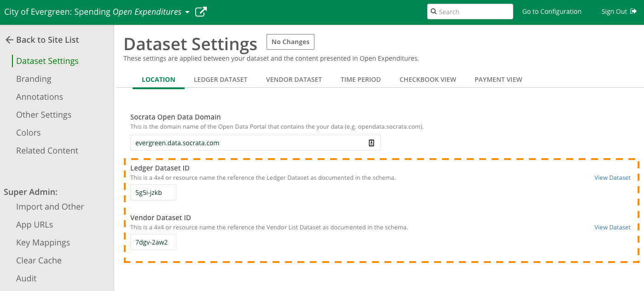Image resolution: width=644 pixels, height=291 pixels.
Task: Open Branding settings
Action: [x=34, y=79]
